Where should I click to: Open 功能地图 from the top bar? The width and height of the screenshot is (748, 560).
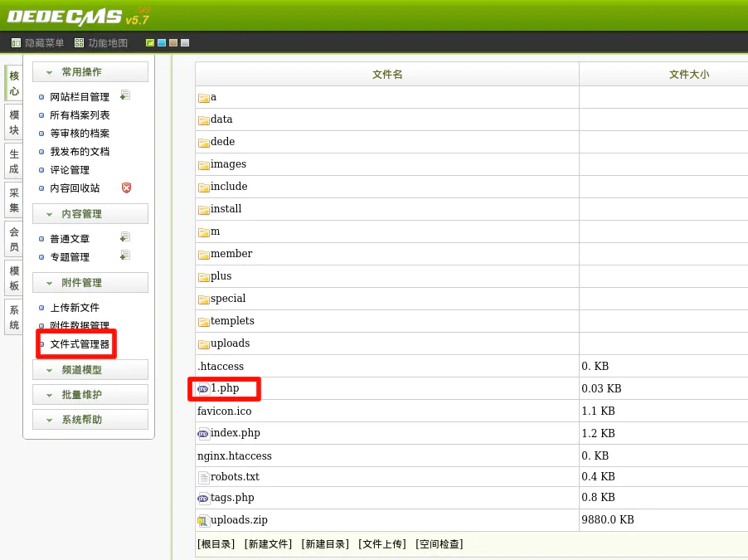tap(101, 43)
